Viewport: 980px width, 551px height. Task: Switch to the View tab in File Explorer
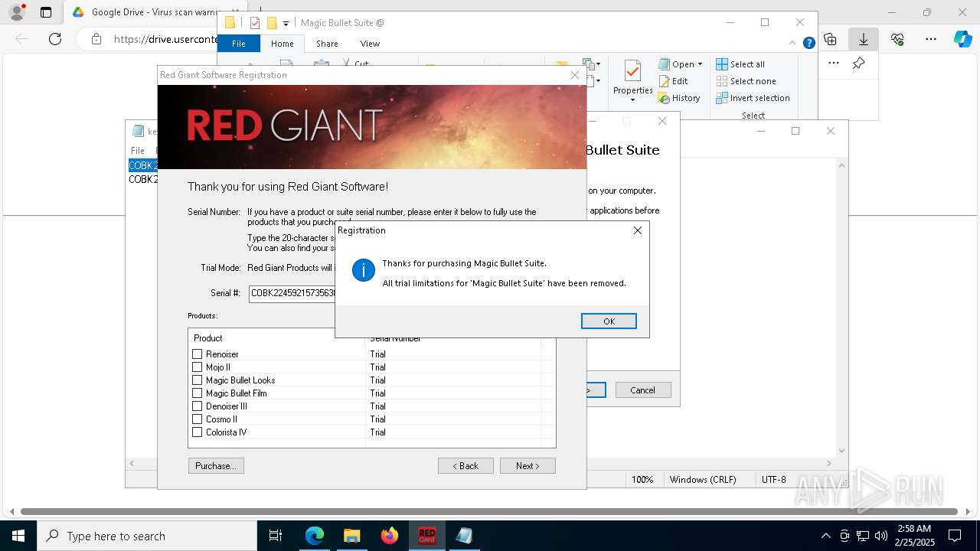coord(370,44)
